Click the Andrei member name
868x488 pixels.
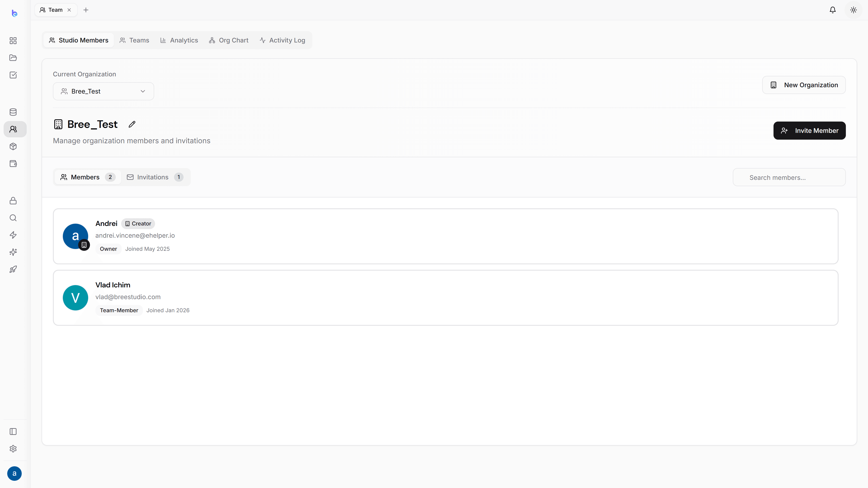106,224
